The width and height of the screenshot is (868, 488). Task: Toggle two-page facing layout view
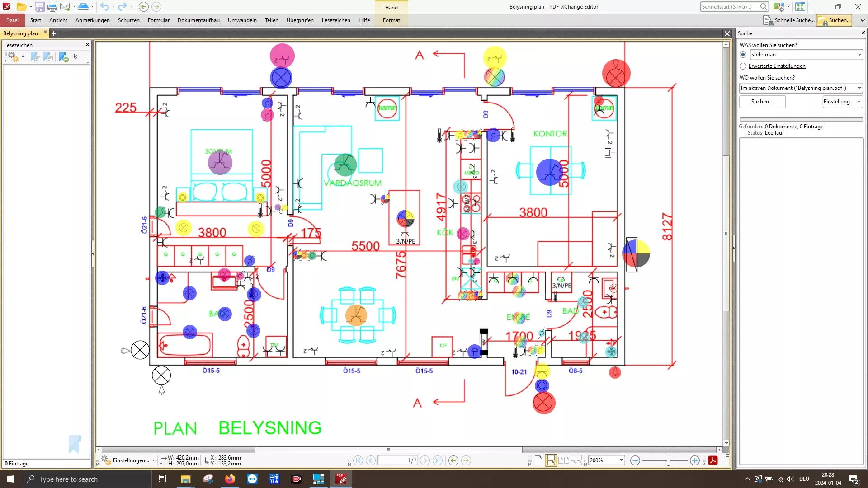[x=564, y=460]
